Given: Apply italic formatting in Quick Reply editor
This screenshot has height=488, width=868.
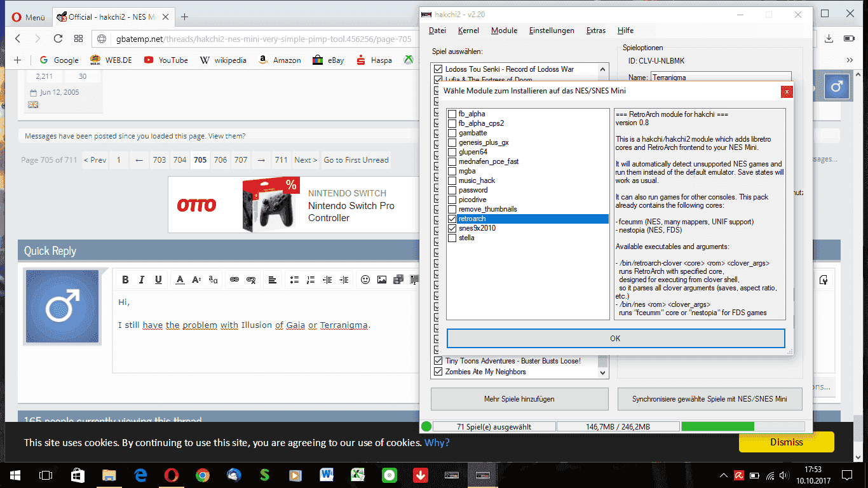Looking at the screenshot, I should click(142, 280).
